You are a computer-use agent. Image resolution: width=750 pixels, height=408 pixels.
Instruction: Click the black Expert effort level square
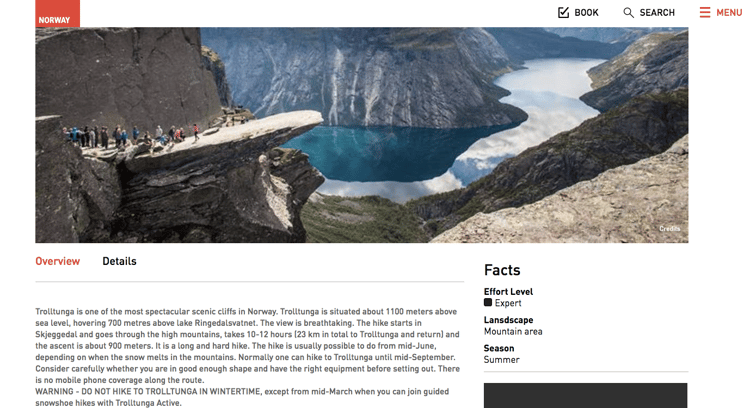tap(488, 302)
